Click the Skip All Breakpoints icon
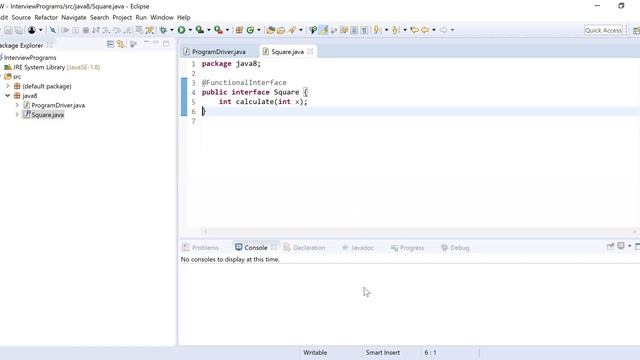 pyautogui.click(x=53, y=30)
